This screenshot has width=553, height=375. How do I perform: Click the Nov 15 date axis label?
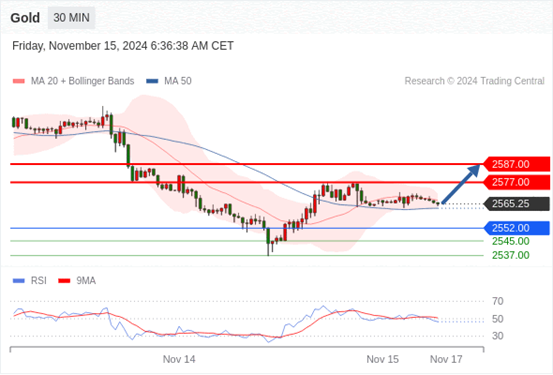click(383, 359)
